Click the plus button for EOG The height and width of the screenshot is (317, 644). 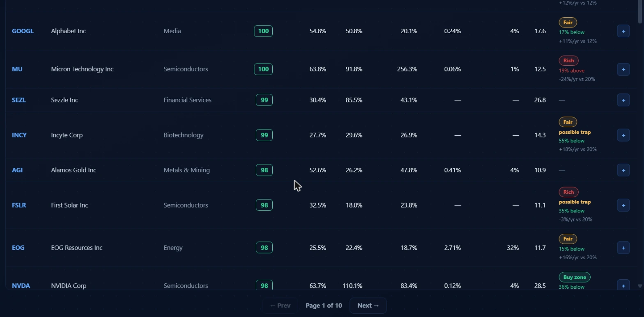coord(623,248)
